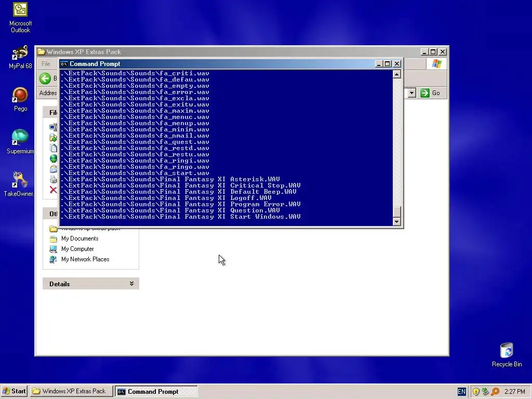
Task: Click the red X delete task icon
Action: (x=54, y=190)
